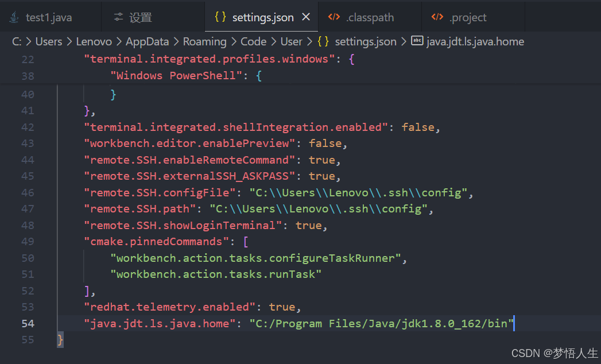Open the AppData breadcrumb folder
Viewport: 601px width, 364px height.
click(147, 41)
